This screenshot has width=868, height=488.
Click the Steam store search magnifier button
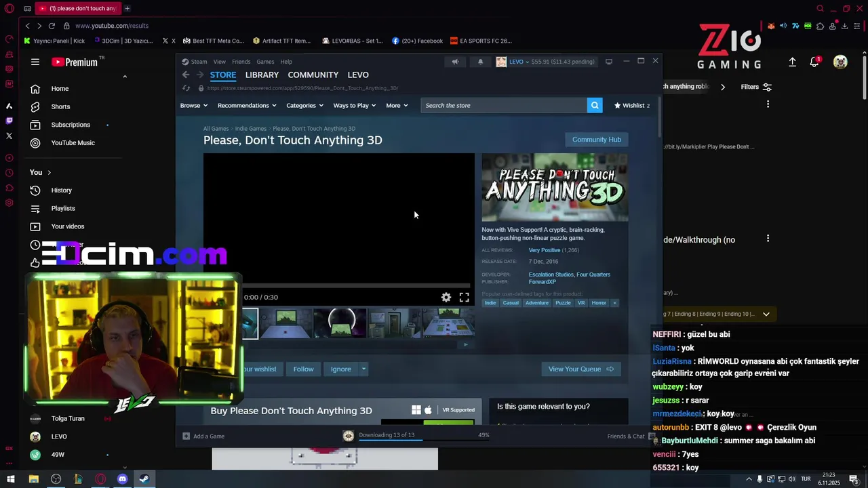595,105
